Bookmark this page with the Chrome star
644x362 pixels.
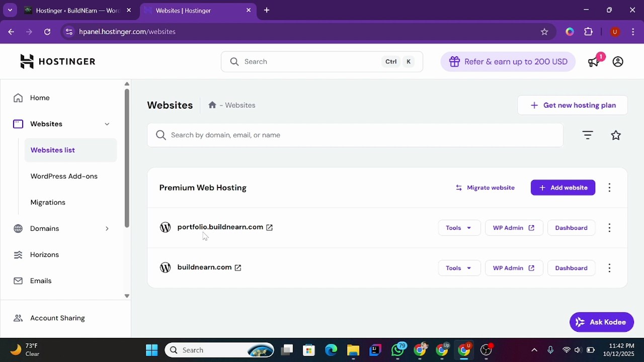[x=544, y=32]
